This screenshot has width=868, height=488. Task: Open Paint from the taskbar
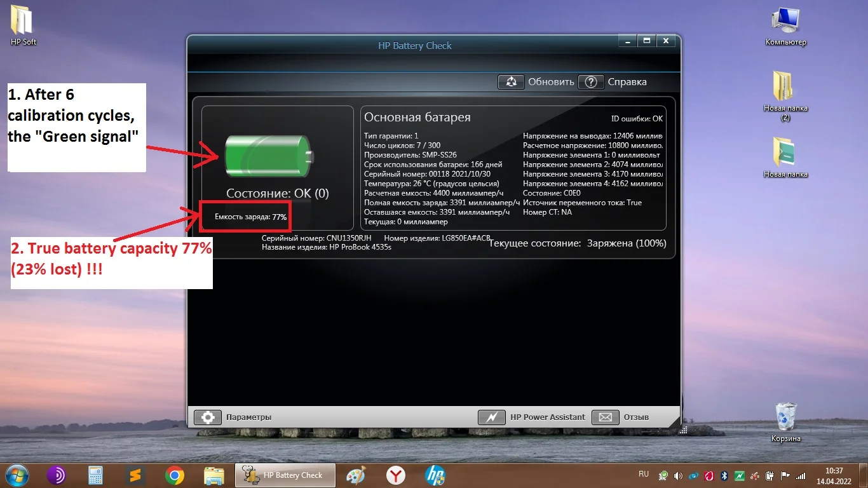click(x=356, y=475)
